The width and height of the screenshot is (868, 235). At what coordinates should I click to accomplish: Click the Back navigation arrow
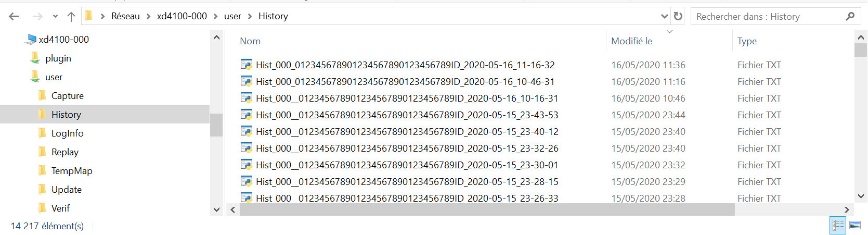click(x=14, y=17)
